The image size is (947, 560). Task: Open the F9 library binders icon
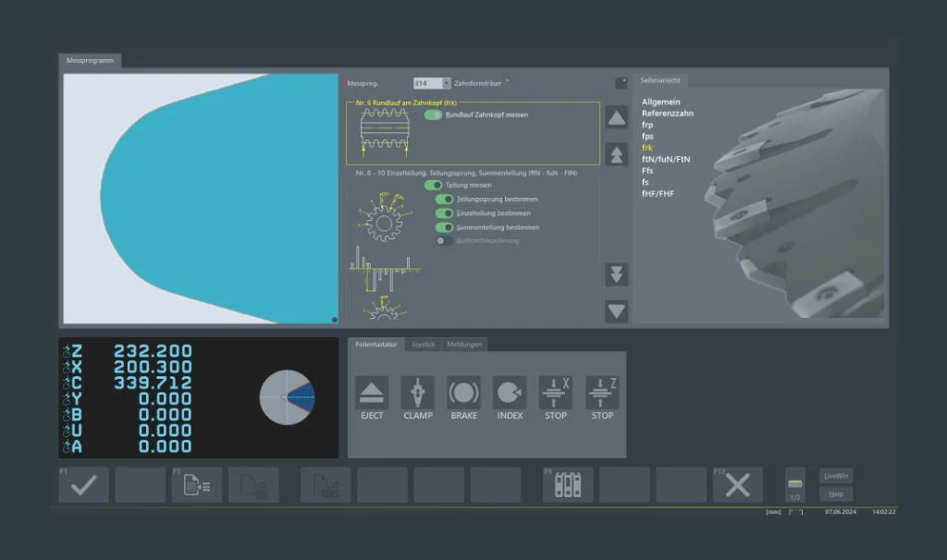pos(567,485)
